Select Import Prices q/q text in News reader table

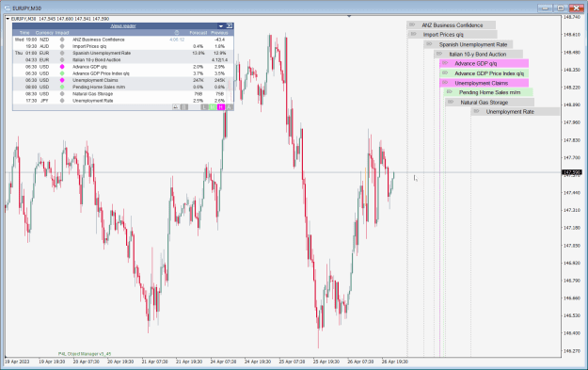(89, 46)
